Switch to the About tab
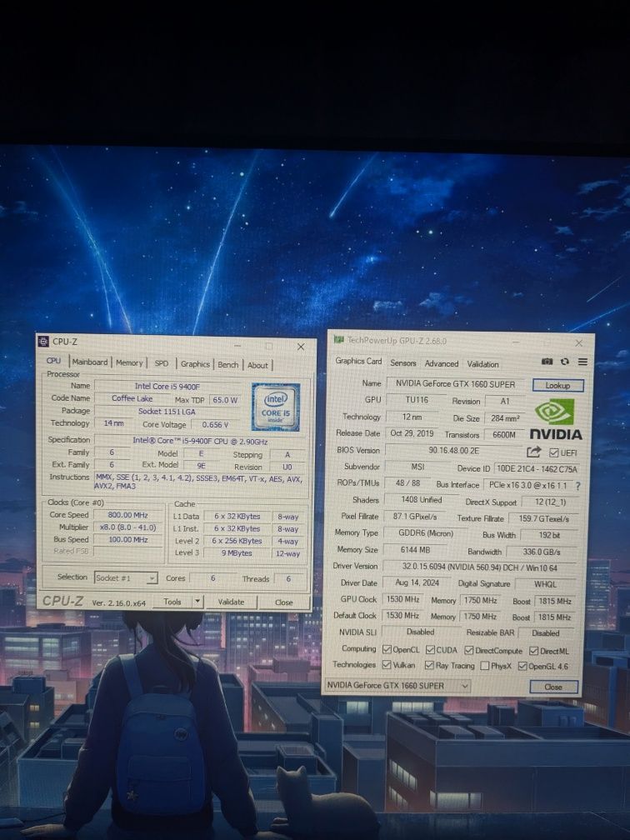The width and height of the screenshot is (630, 840). (257, 365)
